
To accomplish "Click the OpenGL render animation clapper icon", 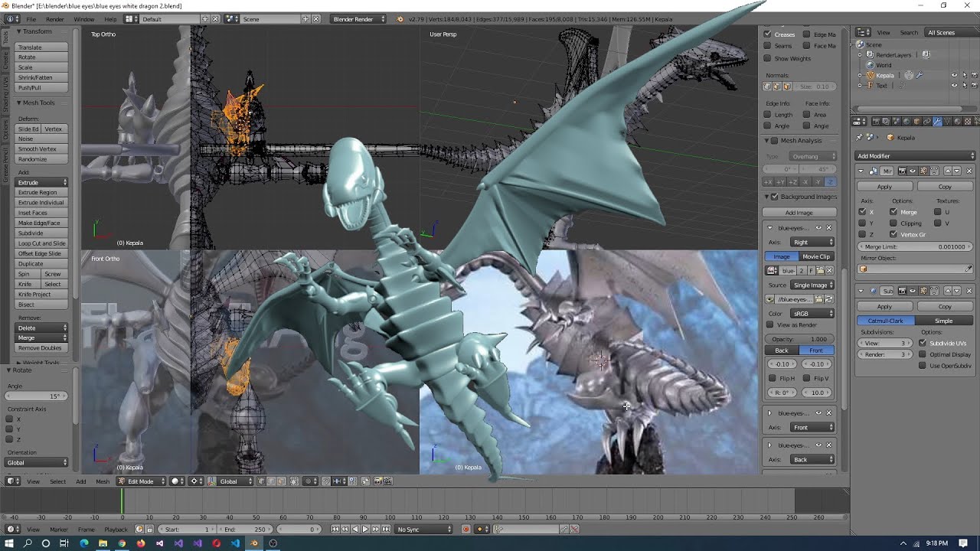I will pos(388,481).
